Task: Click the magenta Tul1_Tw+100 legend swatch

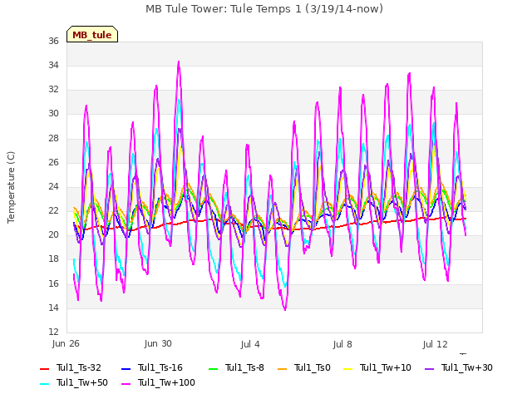Action: pos(126,384)
